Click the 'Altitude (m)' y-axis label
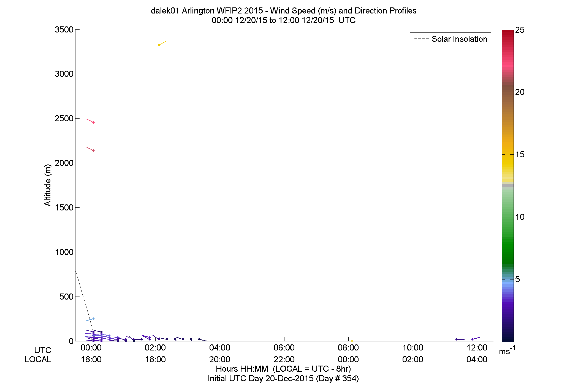The width and height of the screenshot is (578, 392). [x=48, y=185]
